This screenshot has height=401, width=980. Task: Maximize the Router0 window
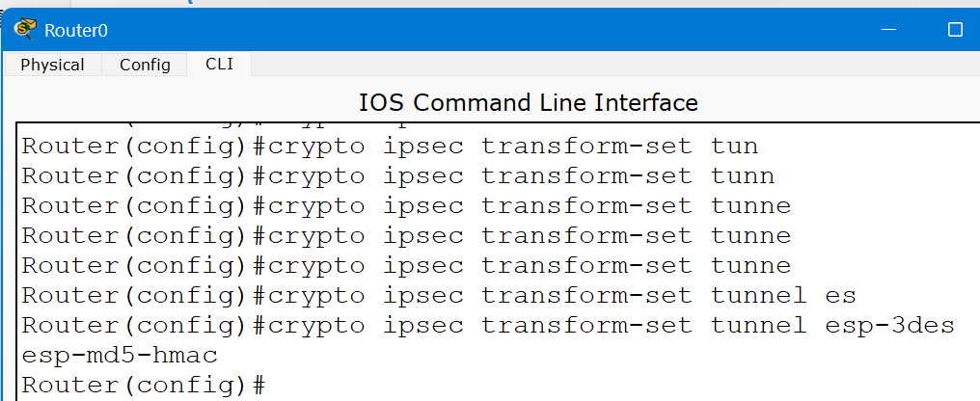click(x=955, y=30)
